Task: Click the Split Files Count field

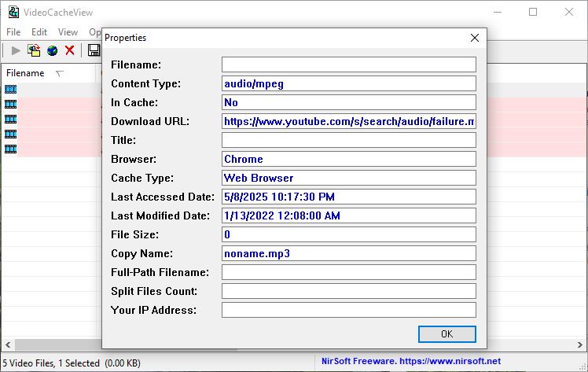Action: coord(349,291)
